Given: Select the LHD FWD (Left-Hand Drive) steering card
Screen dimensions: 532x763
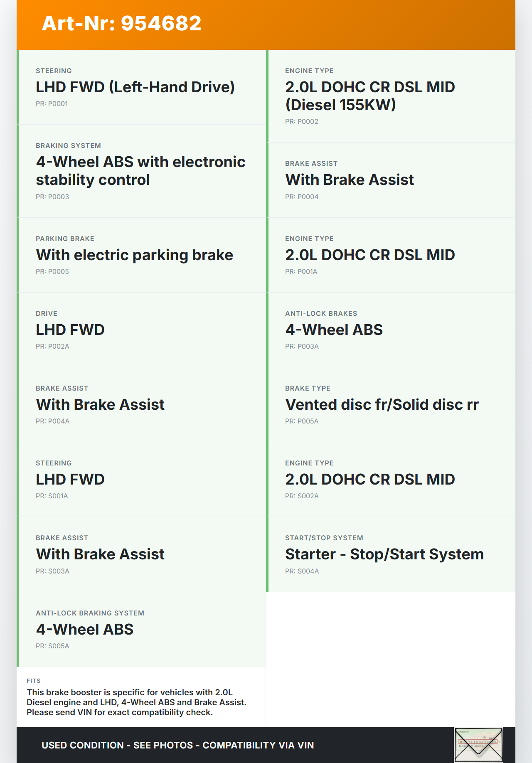Looking at the screenshot, I should [141, 87].
